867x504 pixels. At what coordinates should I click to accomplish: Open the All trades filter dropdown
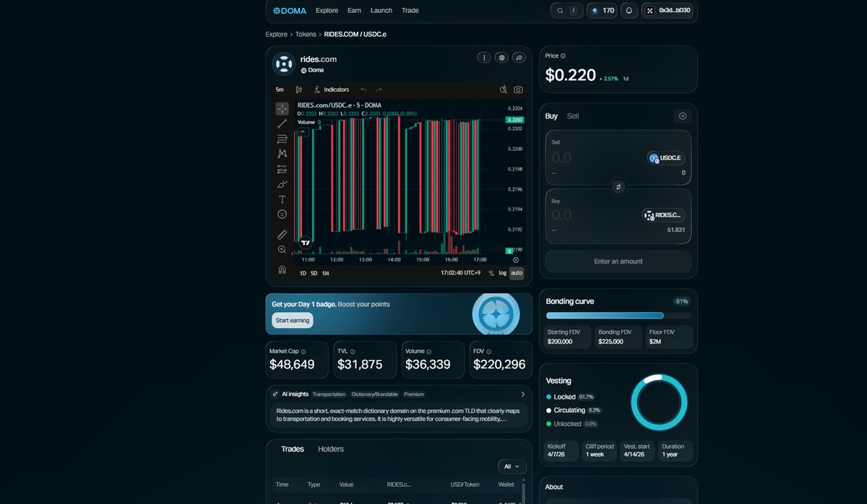512,466
